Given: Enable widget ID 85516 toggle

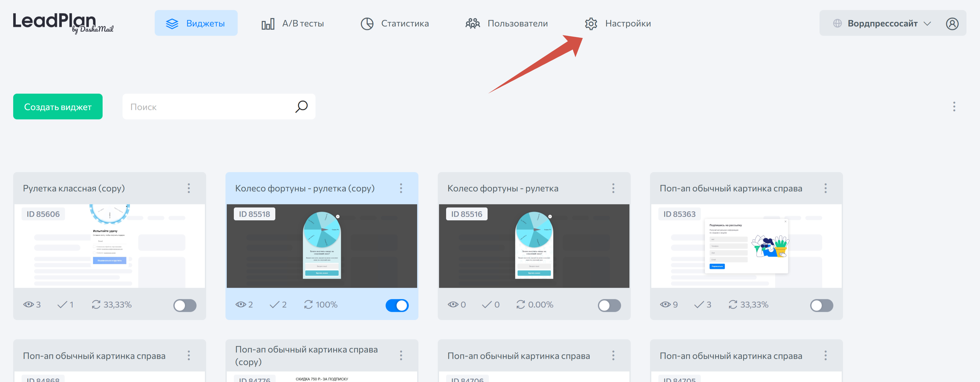Looking at the screenshot, I should 609,305.
